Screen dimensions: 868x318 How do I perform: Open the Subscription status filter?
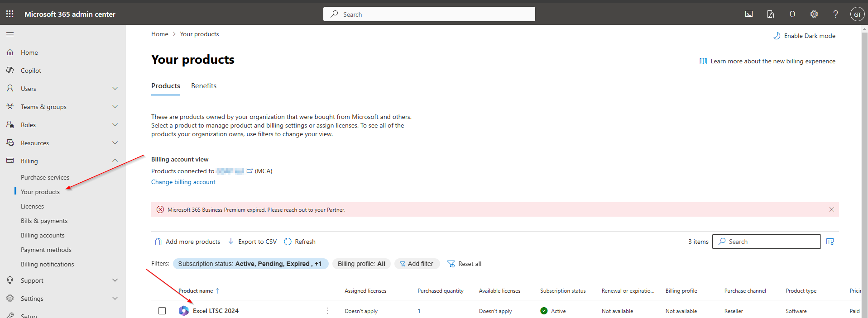250,264
